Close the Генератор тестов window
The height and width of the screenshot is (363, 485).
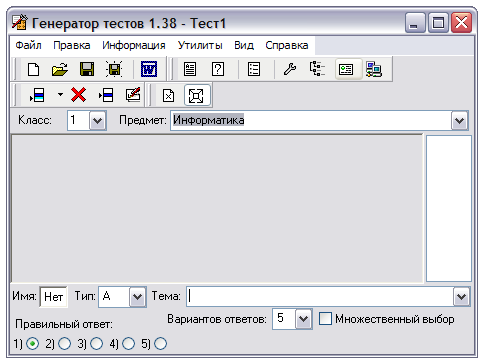(461, 23)
